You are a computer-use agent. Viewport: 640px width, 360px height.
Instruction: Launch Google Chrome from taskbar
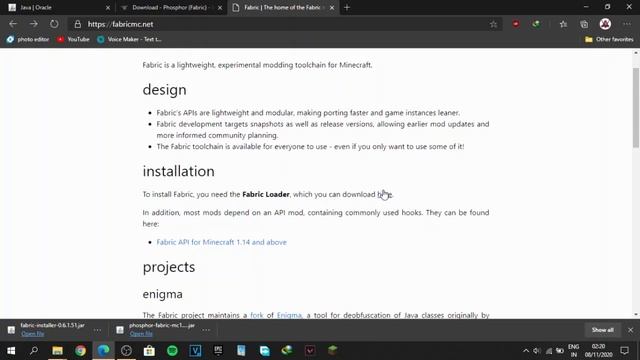(x=80, y=350)
